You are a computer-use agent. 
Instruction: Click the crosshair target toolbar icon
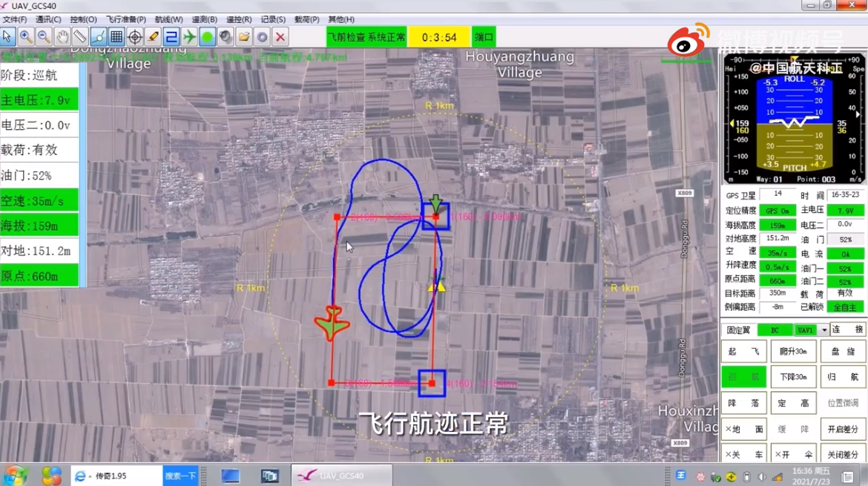(135, 36)
